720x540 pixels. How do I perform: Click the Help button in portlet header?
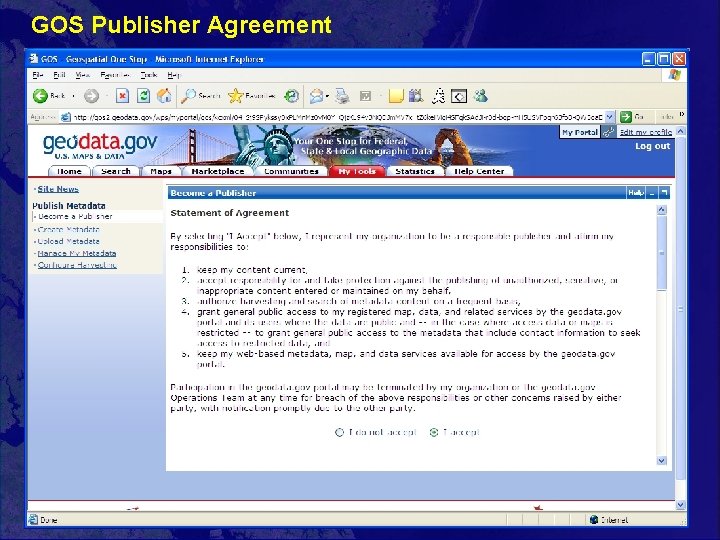pyautogui.click(x=636, y=193)
